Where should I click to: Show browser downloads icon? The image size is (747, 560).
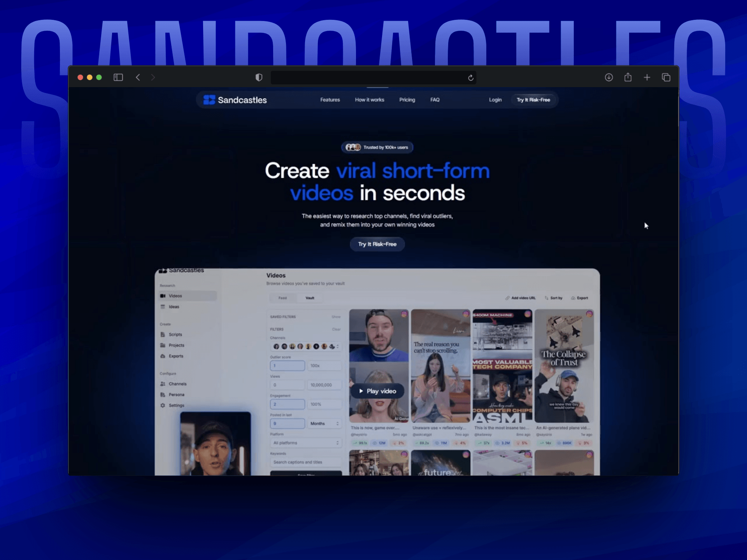tap(609, 77)
